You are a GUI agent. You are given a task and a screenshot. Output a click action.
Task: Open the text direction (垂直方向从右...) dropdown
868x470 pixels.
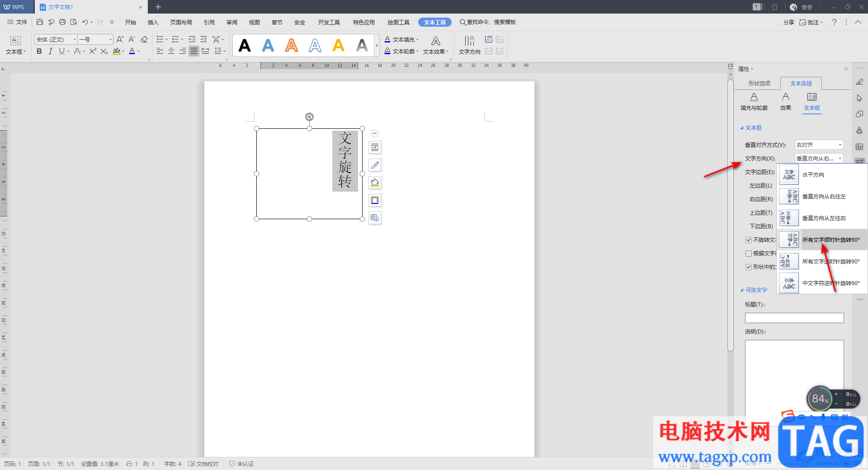(x=819, y=159)
